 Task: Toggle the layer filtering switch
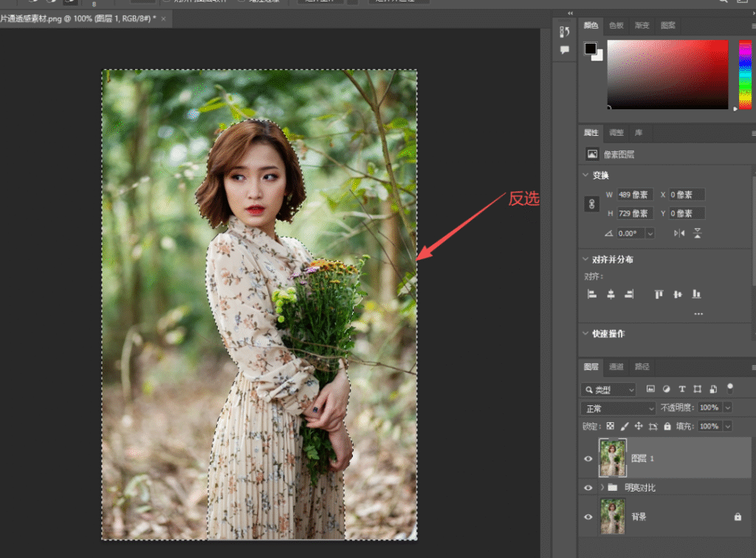[x=730, y=387]
